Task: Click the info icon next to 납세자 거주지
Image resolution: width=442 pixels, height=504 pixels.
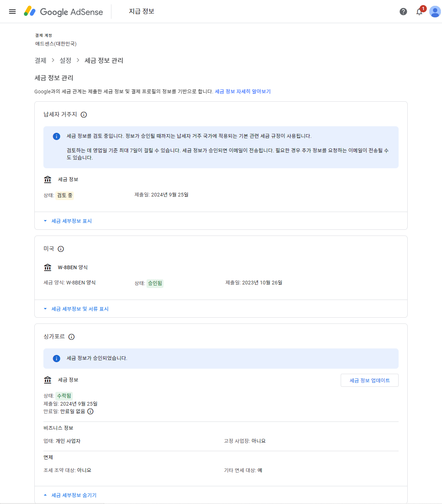Action: [x=84, y=115]
